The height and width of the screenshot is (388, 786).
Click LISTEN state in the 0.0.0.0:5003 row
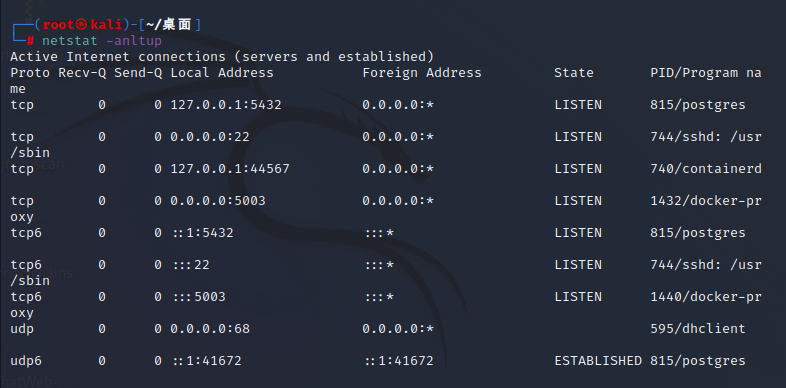578,201
